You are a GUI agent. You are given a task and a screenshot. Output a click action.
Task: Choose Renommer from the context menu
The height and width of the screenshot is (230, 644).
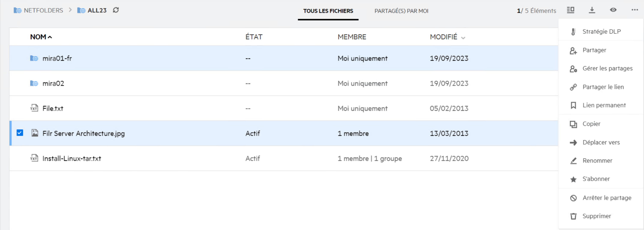click(597, 161)
